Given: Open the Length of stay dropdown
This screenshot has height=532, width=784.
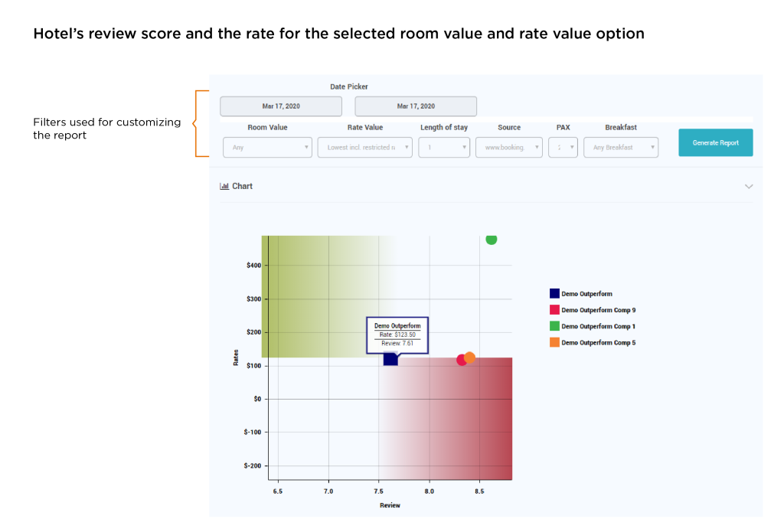Looking at the screenshot, I should click(x=444, y=148).
